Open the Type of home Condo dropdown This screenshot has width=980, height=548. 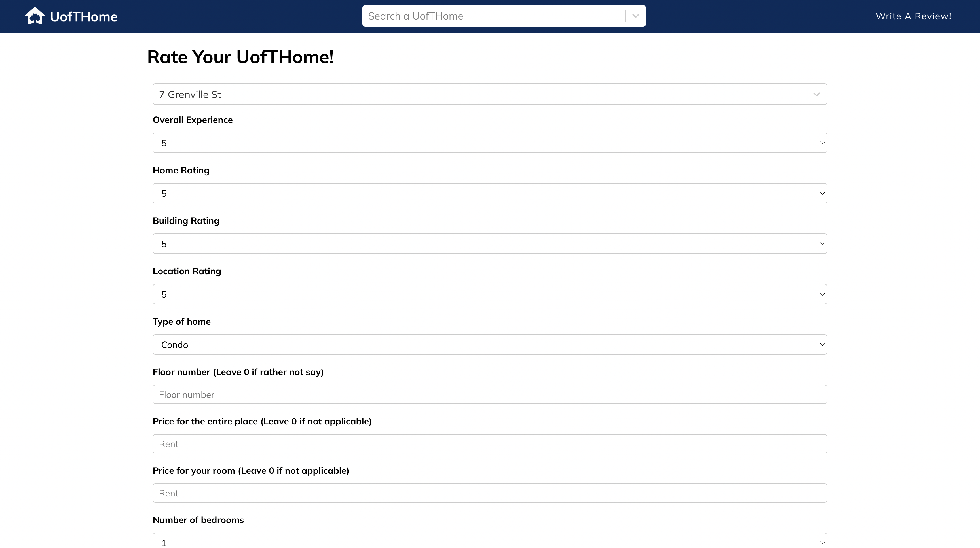(490, 345)
